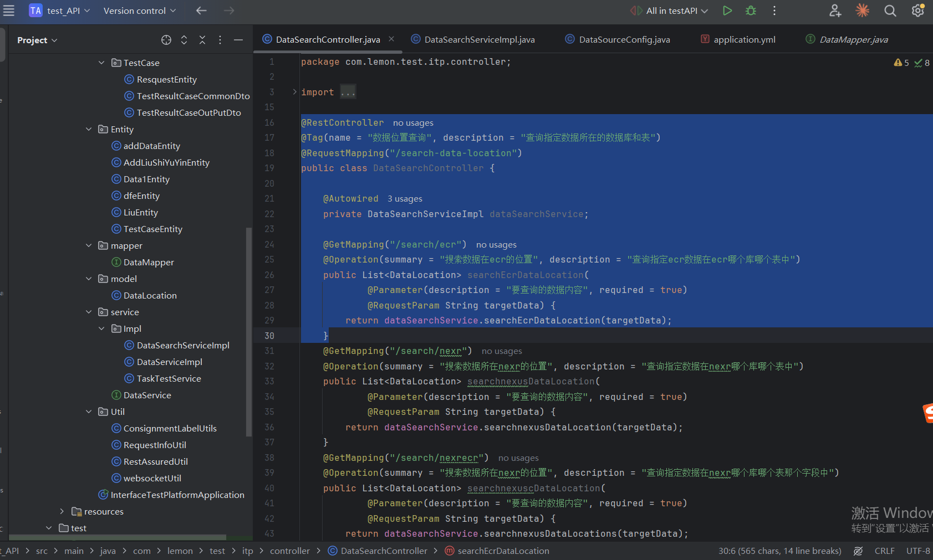Collapse the Entity folder
The height and width of the screenshot is (560, 933).
click(89, 129)
